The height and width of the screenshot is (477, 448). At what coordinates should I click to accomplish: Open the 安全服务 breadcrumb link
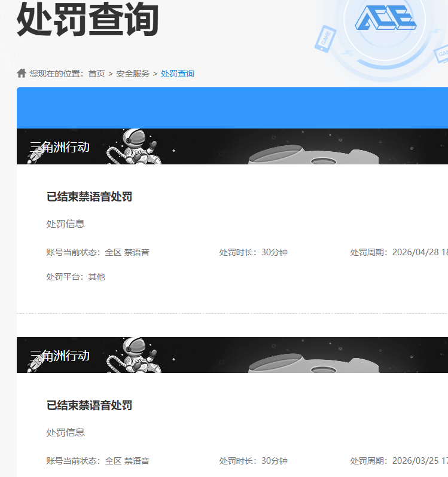133,74
